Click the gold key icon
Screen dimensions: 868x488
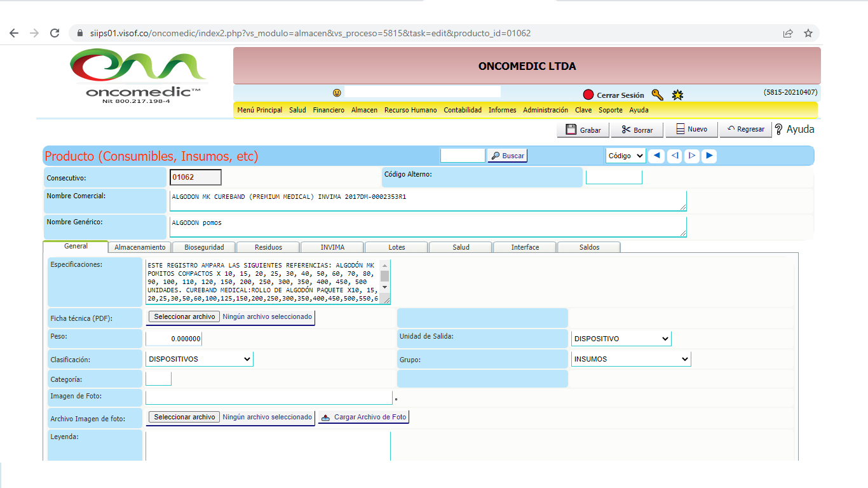click(657, 95)
